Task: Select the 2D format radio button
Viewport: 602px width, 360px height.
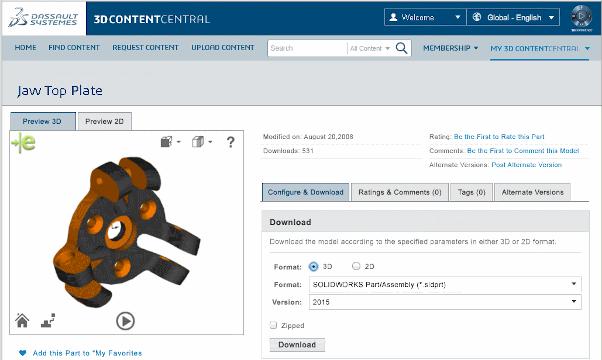Action: click(x=356, y=266)
